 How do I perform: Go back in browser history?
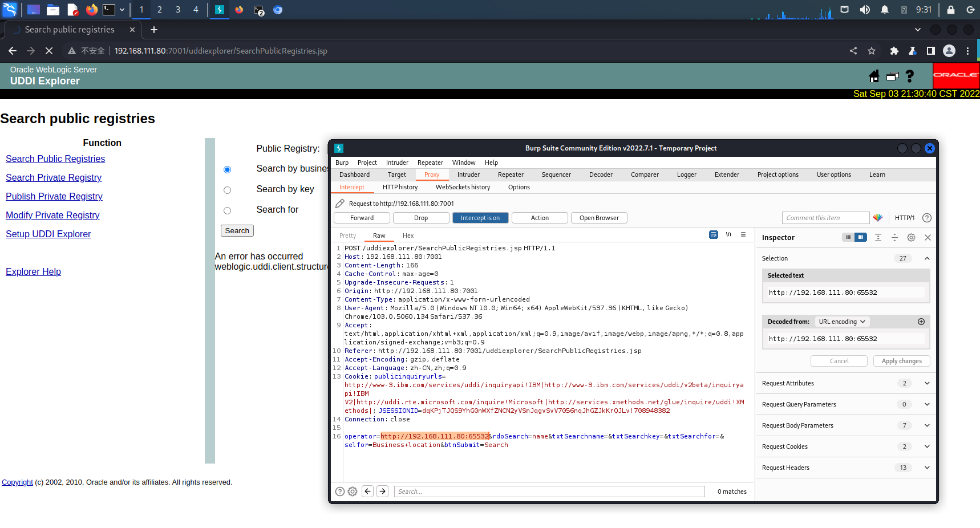(x=13, y=51)
